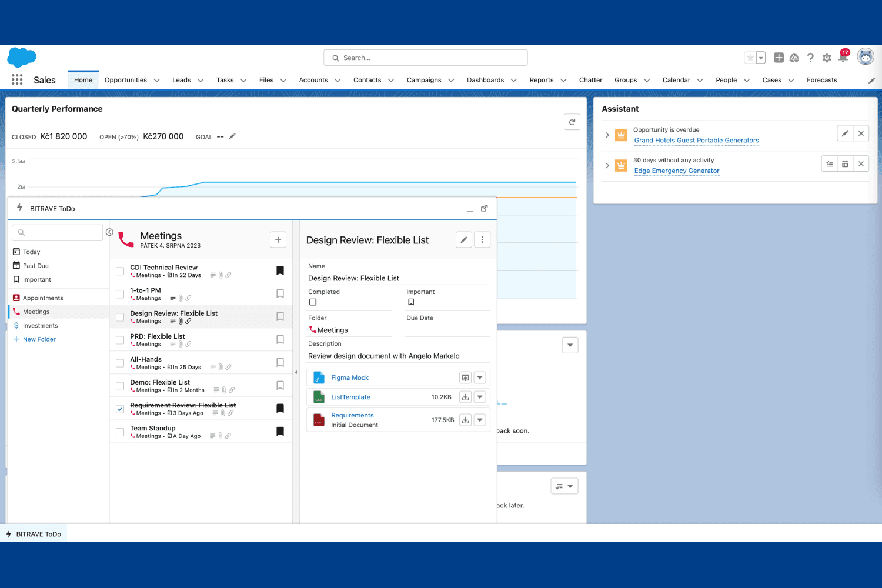Expand the Opportunities tab dropdown arrow
Screen dimensions: 882x588
(x=157, y=81)
